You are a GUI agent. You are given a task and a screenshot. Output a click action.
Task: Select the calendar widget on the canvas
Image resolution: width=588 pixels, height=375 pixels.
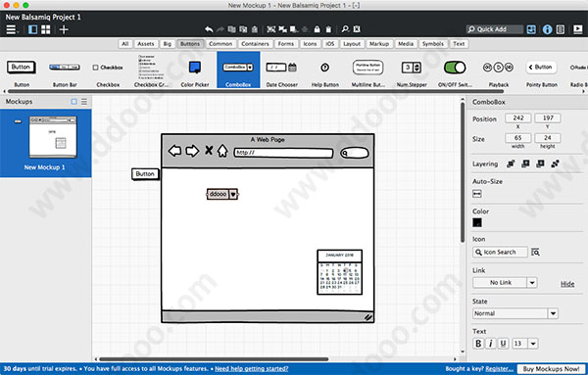[339, 272]
